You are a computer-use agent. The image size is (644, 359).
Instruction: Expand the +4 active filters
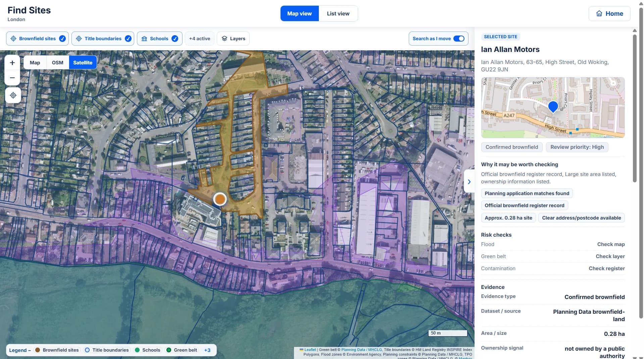point(200,39)
